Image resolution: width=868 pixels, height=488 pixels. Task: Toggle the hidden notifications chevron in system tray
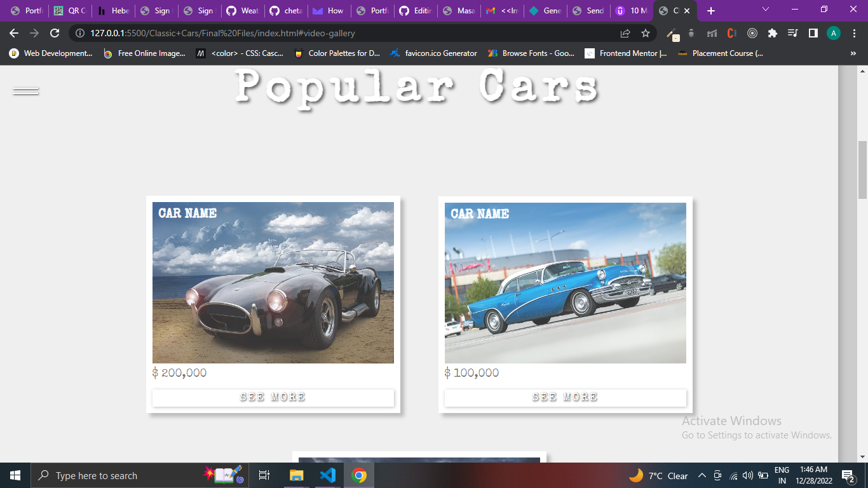702,475
